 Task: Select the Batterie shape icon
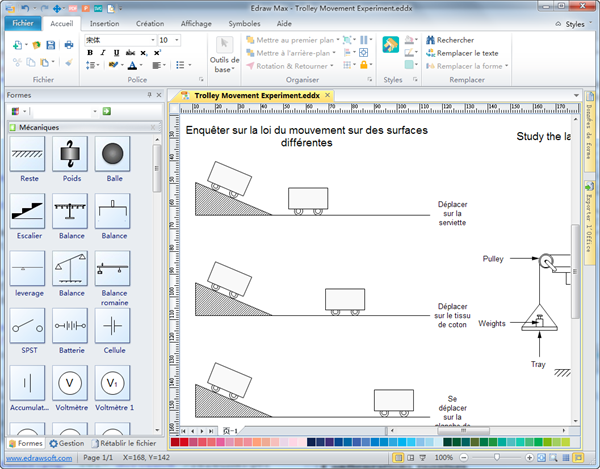[72, 325]
